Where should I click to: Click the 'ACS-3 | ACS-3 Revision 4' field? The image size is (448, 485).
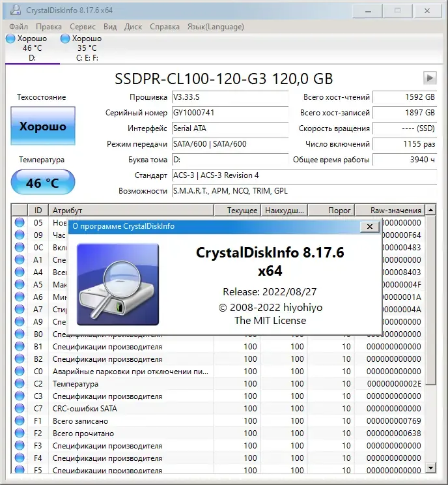304,175
